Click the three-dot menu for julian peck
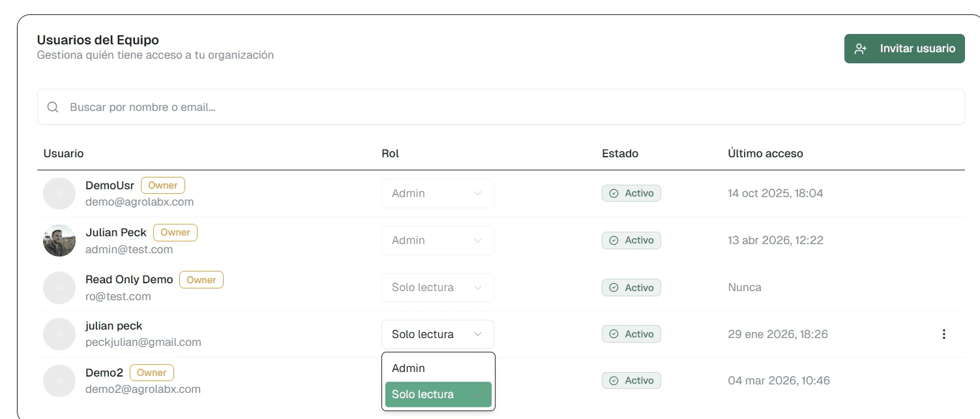The image size is (980, 419). (x=943, y=334)
